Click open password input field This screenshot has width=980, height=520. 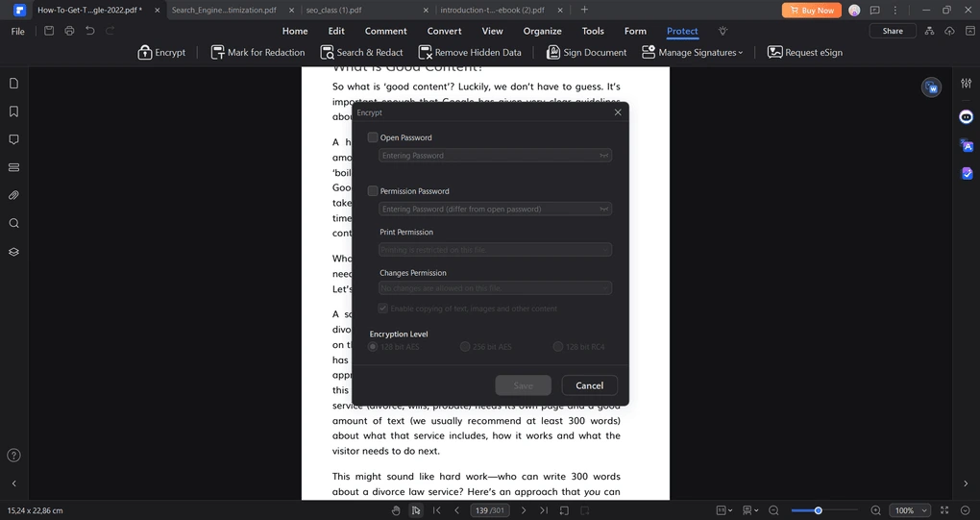[x=495, y=156]
